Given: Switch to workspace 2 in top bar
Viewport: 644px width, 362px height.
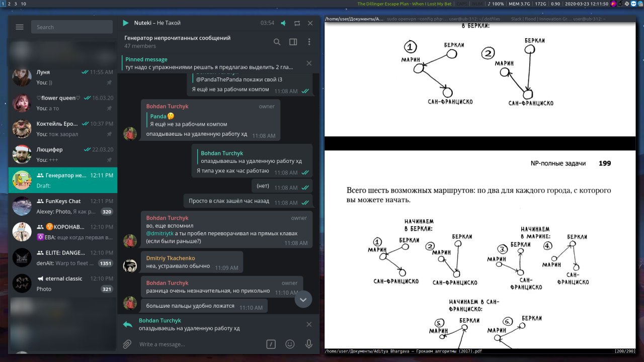Looking at the screenshot, I should click(9, 4).
